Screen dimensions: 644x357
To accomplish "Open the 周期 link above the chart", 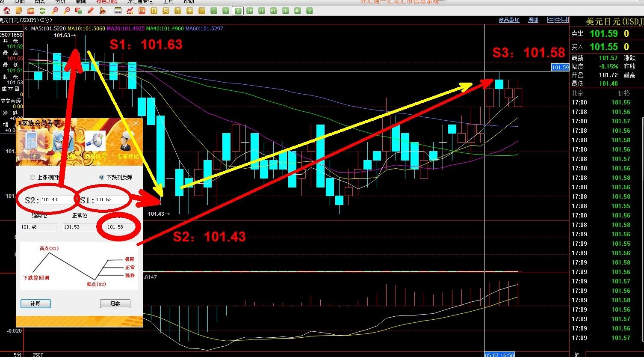I will [x=533, y=20].
